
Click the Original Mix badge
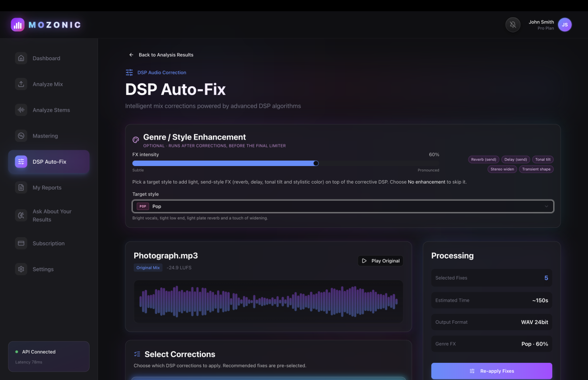pos(148,268)
